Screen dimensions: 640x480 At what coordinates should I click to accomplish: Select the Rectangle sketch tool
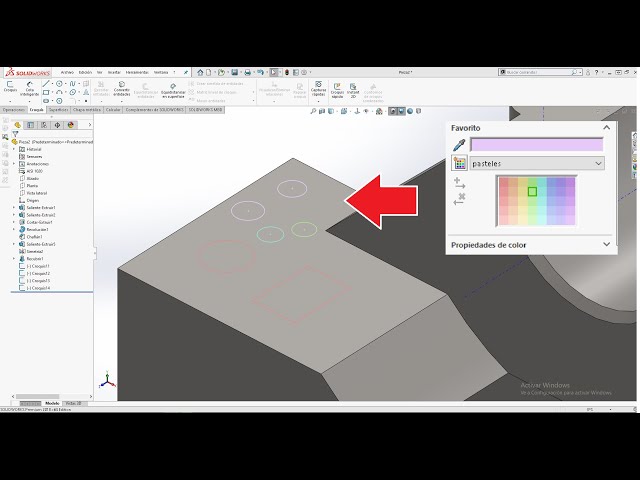point(46,92)
